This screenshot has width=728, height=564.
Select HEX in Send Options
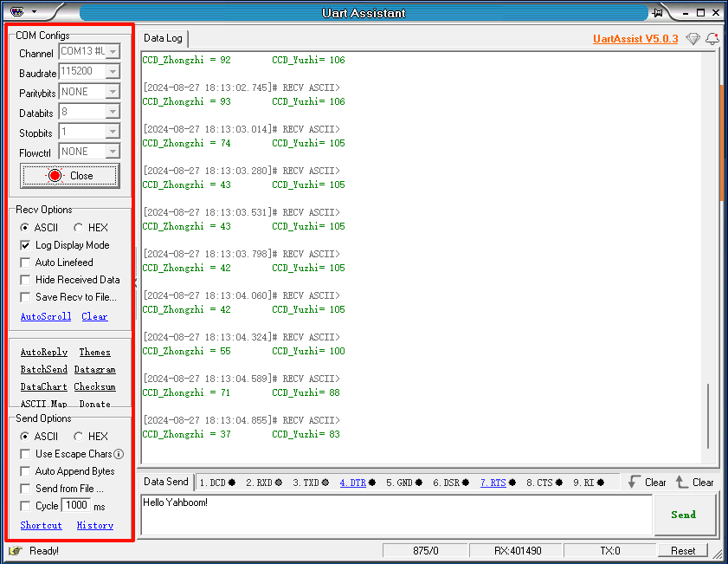[79, 437]
